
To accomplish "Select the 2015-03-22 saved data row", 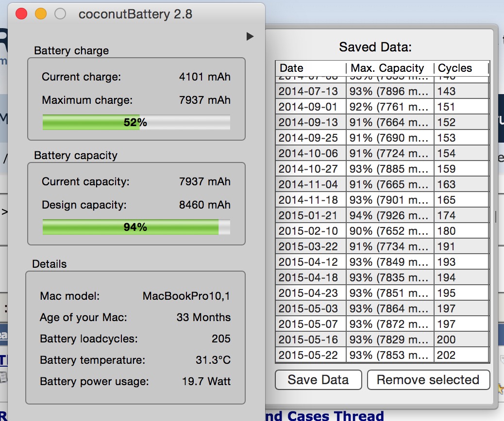I will (x=382, y=246).
